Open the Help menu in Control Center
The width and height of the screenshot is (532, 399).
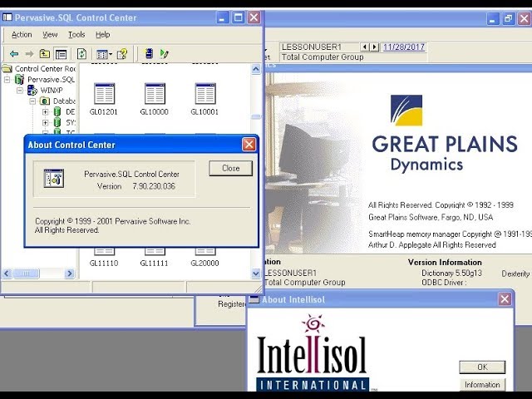tap(102, 35)
